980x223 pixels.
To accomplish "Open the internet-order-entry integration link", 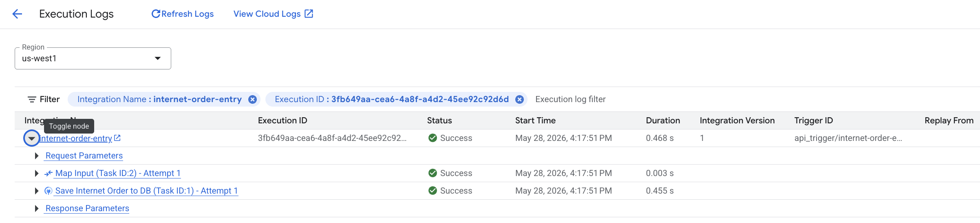I will (76, 138).
